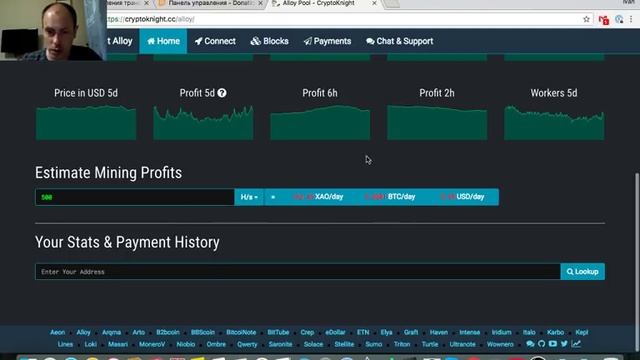The image size is (640, 360).
Task: Open the eDollar pool link
Action: 335,332
